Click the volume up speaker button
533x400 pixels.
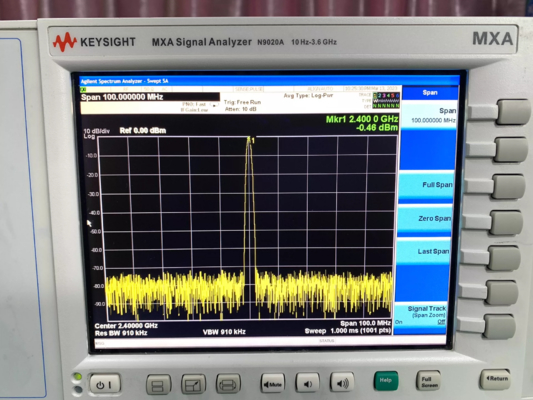click(342, 383)
